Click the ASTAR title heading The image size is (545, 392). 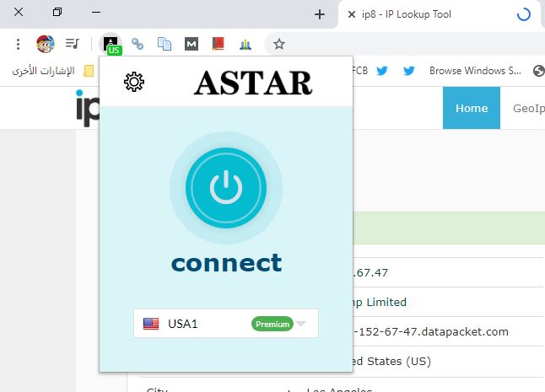(x=253, y=83)
